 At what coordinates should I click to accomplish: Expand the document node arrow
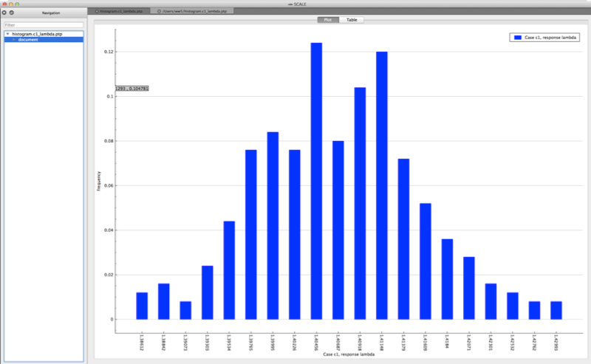click(x=13, y=40)
